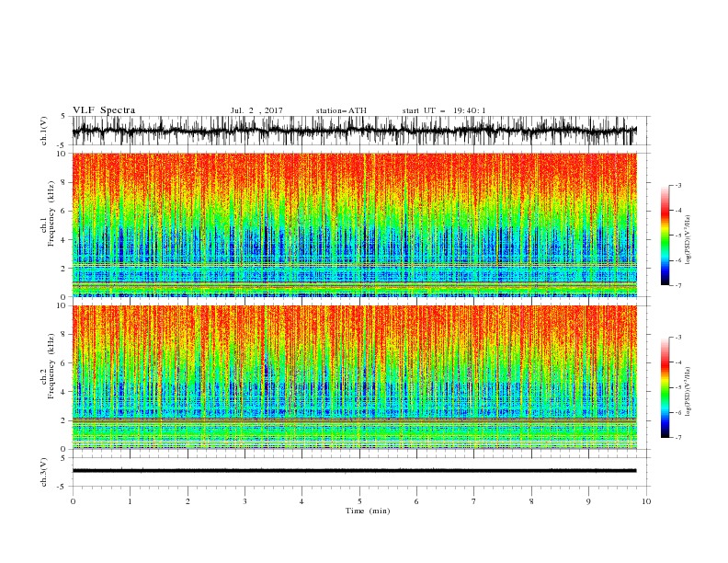The image size is (728, 563).
Task: Click the upper color scale '-3' label
Action: 677,185
